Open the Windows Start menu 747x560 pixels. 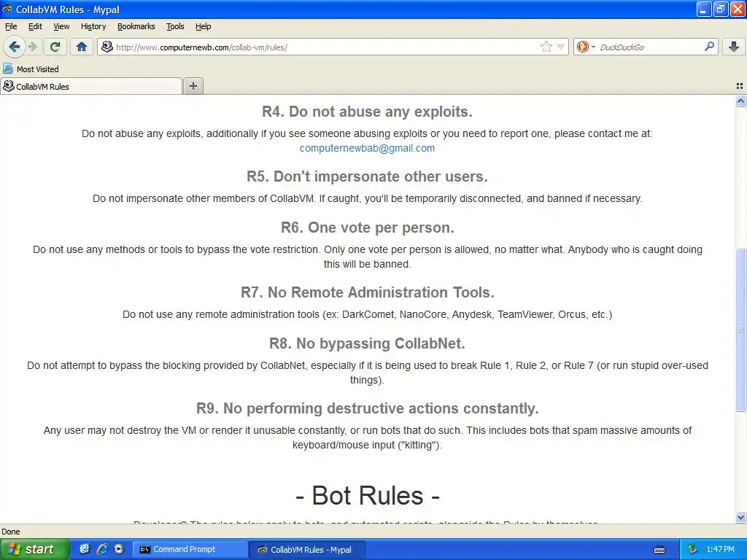pos(34,549)
